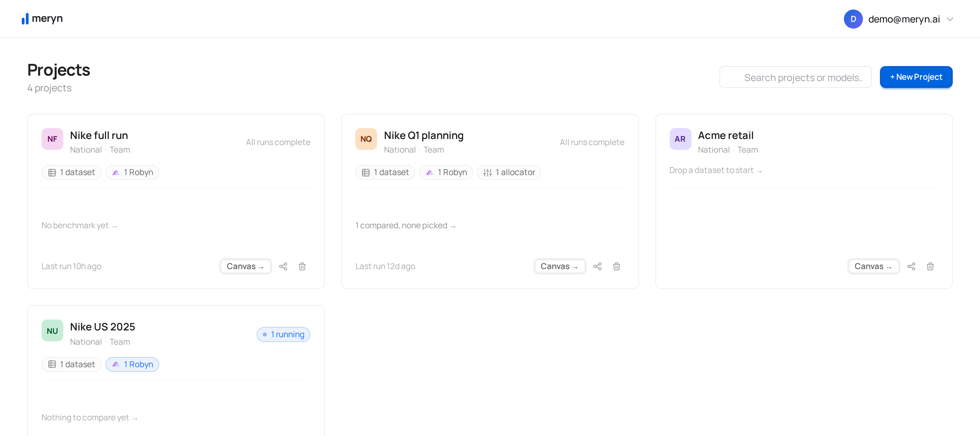Share the Nike Q1 planning project
This screenshot has height=436, width=980.
[597, 266]
